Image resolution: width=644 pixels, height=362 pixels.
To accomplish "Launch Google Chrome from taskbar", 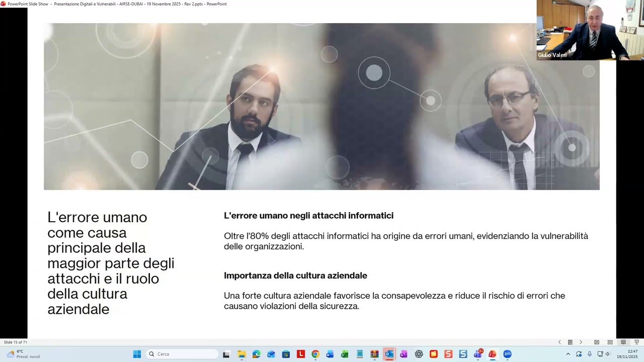I will (x=315, y=354).
